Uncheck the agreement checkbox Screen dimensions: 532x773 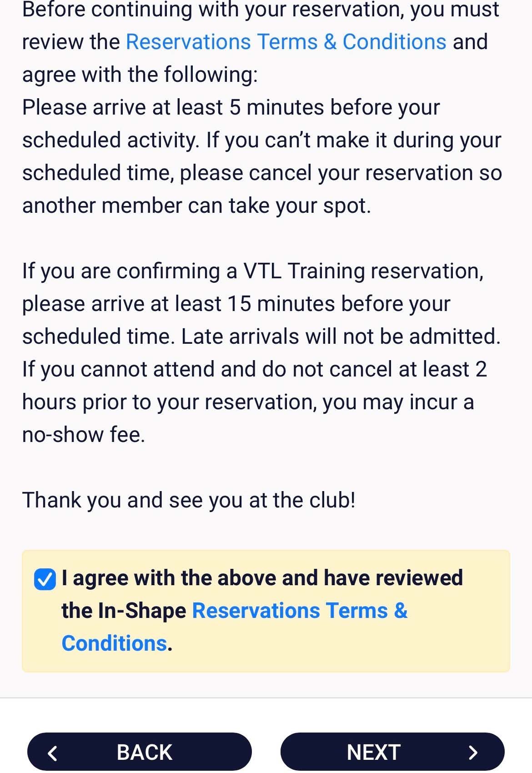pyautogui.click(x=45, y=579)
